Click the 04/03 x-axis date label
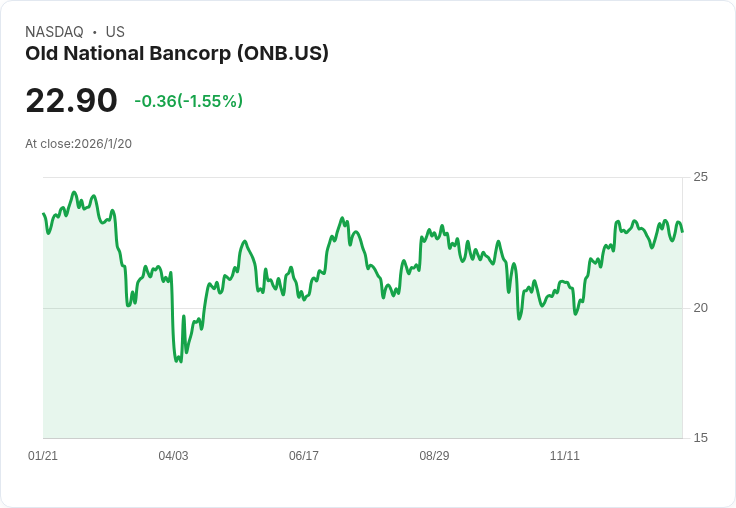Viewport: 736px width, 508px height. pos(173,456)
